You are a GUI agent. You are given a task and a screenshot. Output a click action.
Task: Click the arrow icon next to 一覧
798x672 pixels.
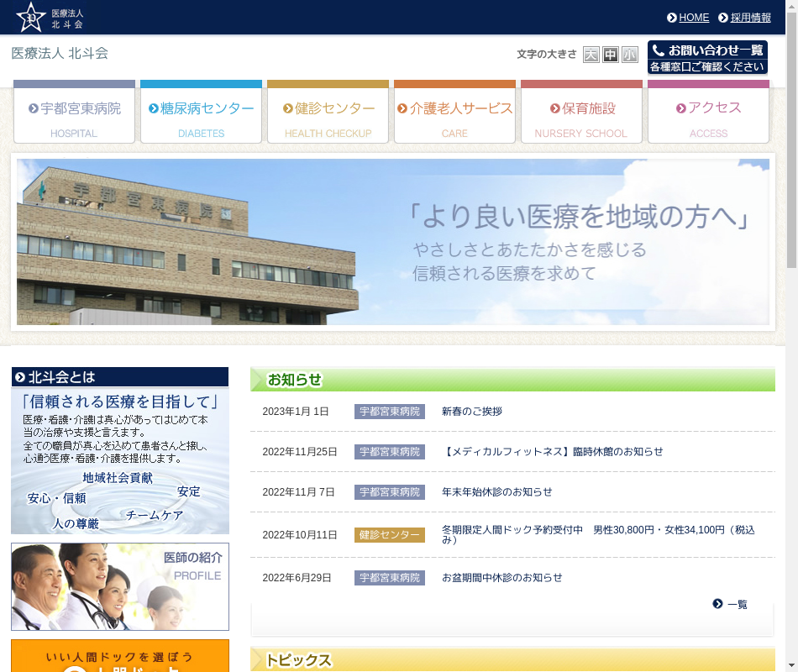coord(717,604)
